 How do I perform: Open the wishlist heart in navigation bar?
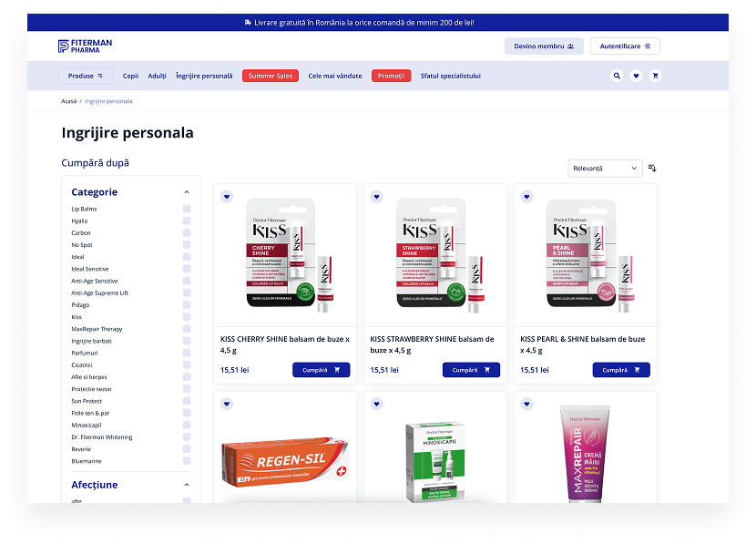pyautogui.click(x=636, y=76)
